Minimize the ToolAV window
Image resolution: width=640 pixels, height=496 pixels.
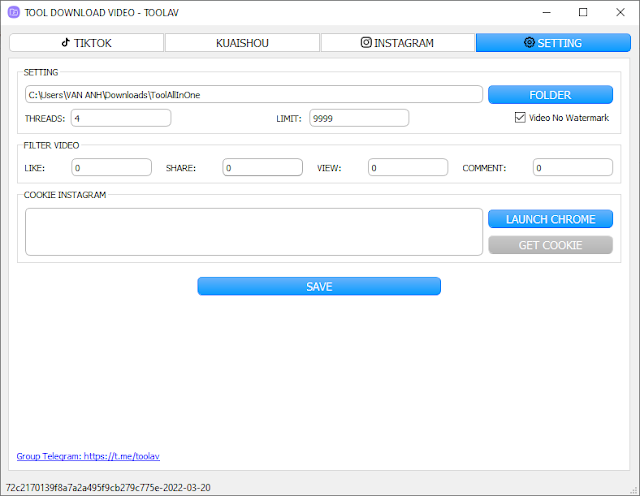[x=546, y=12]
